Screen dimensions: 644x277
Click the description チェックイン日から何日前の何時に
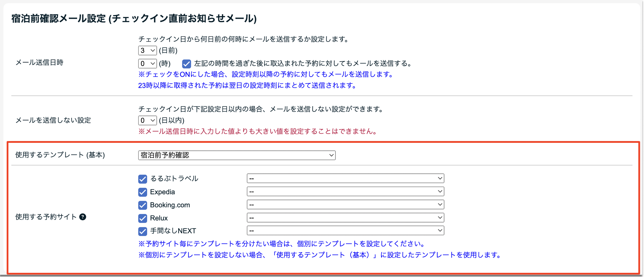244,39
